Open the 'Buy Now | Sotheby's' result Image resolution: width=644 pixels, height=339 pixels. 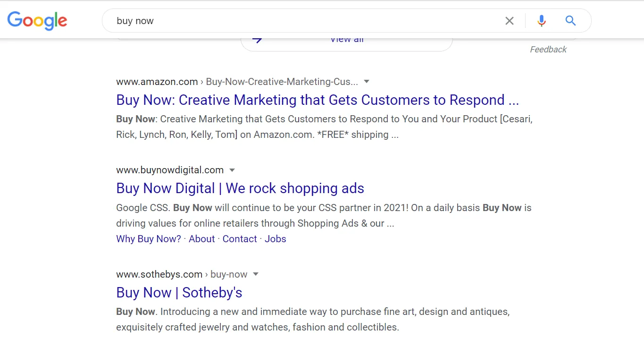click(x=179, y=293)
